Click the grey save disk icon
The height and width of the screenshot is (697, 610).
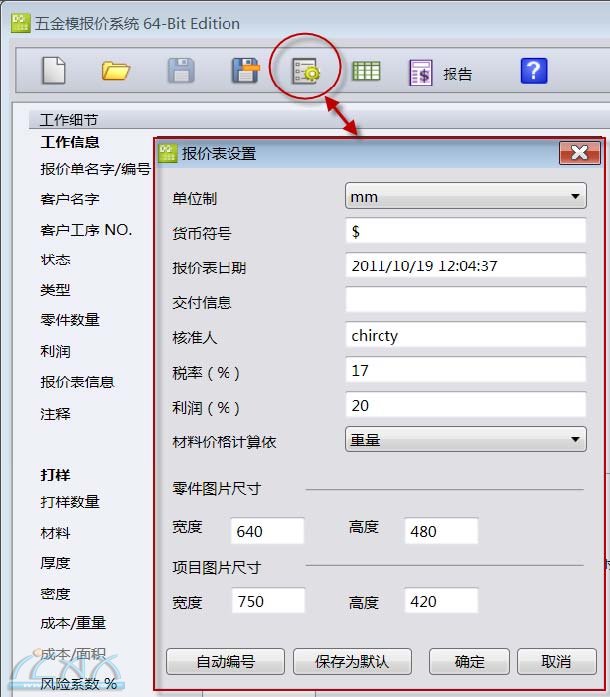click(181, 70)
